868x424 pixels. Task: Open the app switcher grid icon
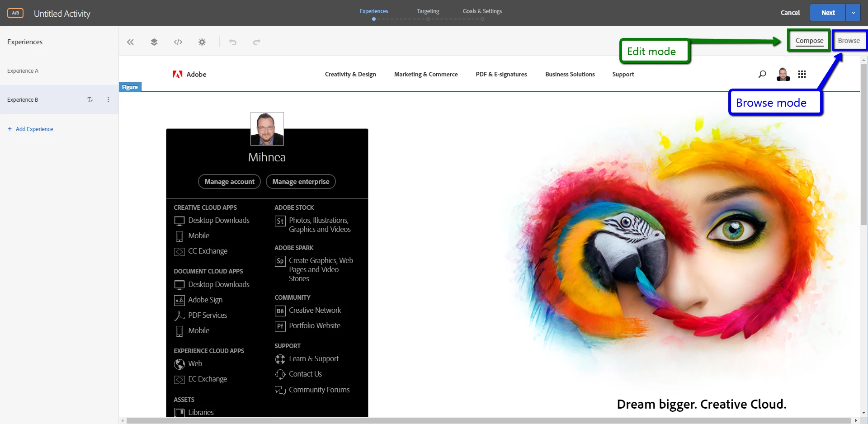point(802,74)
